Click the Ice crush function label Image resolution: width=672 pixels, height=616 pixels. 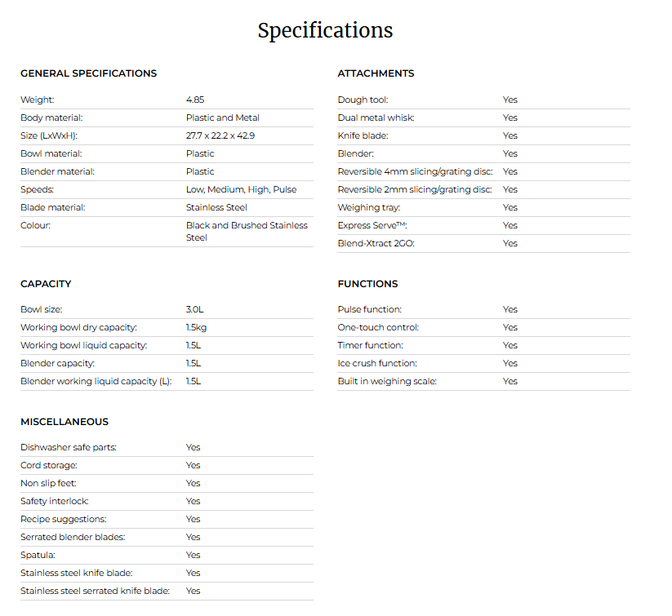point(377,363)
